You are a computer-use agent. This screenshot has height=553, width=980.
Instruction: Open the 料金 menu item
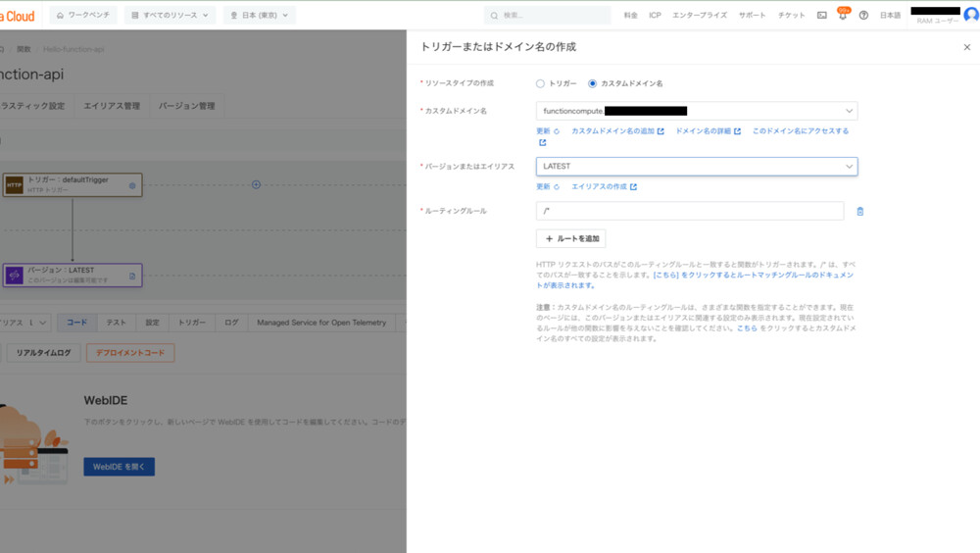(x=630, y=16)
